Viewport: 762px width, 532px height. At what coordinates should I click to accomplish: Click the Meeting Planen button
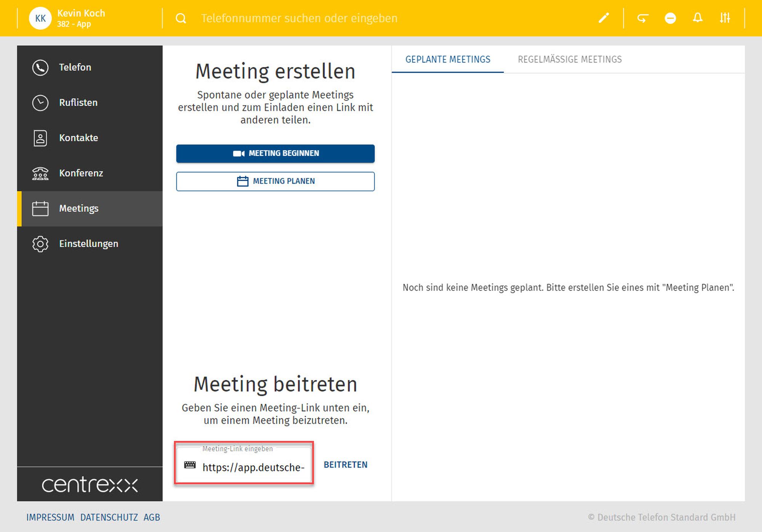pyautogui.click(x=275, y=181)
